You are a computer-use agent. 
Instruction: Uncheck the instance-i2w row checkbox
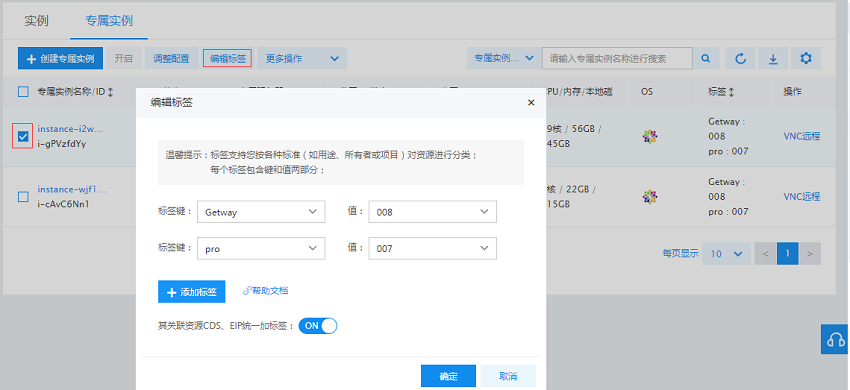[x=23, y=137]
